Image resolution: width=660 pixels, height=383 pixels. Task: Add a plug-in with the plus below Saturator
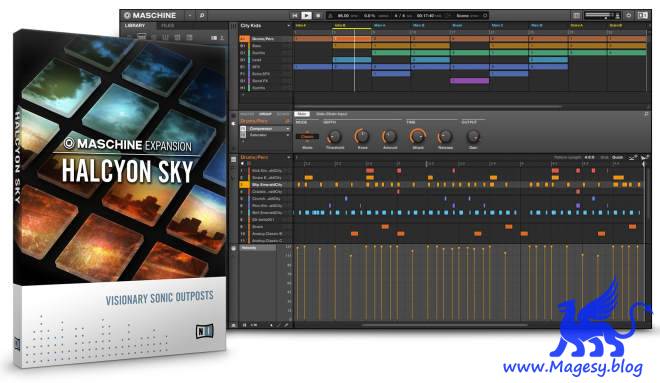tap(243, 141)
